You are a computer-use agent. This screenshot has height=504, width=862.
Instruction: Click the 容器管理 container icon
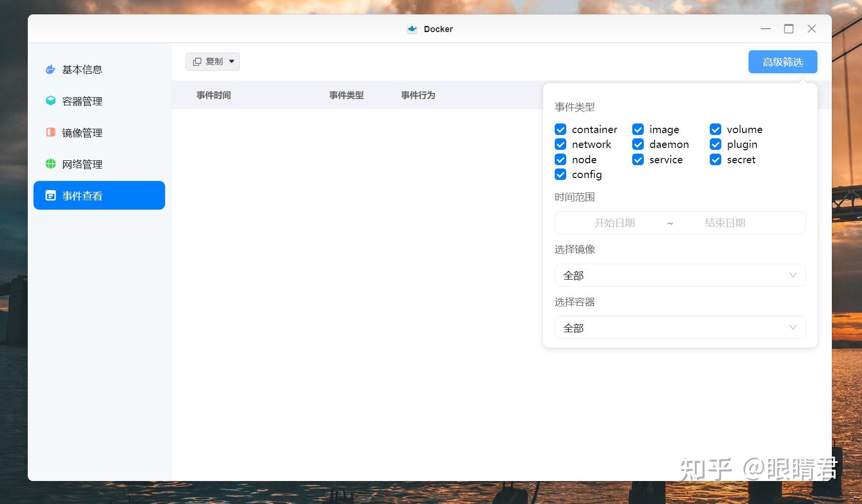click(50, 101)
